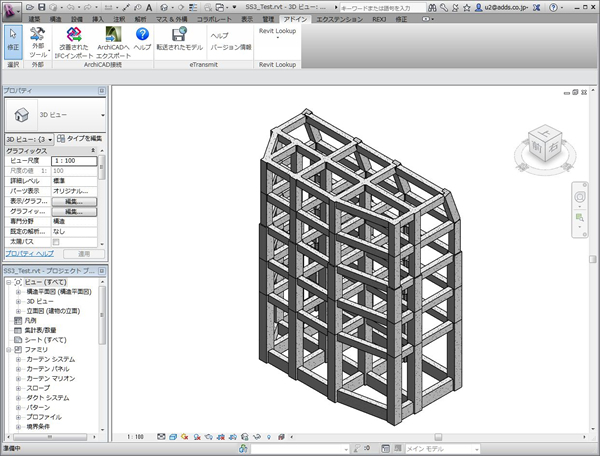Expand the 3D ビュー tree node
This screenshot has height=456, width=600.
tap(18, 301)
